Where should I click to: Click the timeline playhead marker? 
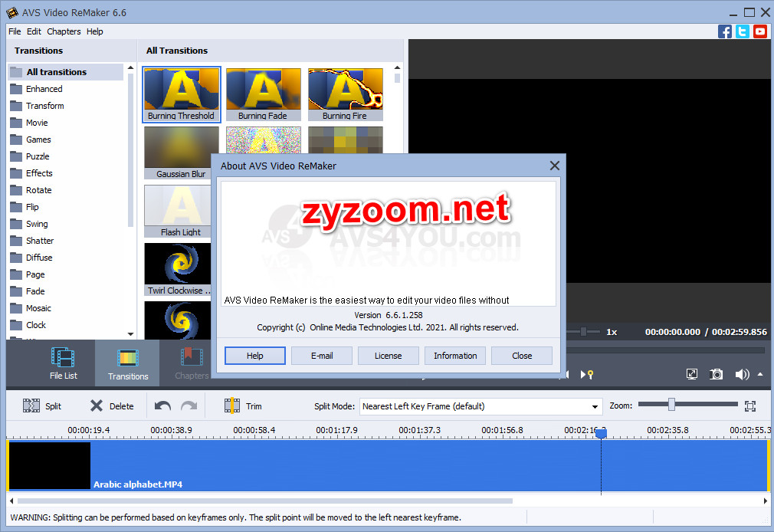[x=601, y=433]
